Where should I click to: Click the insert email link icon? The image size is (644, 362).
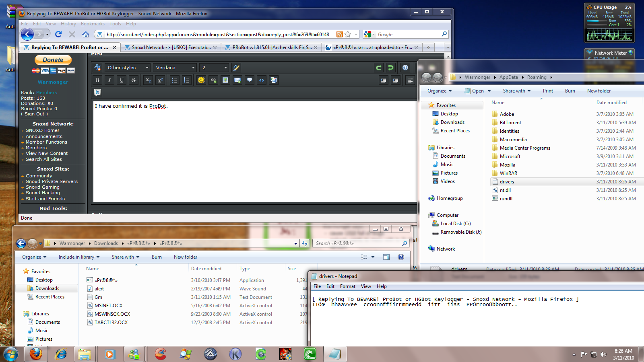tap(237, 80)
